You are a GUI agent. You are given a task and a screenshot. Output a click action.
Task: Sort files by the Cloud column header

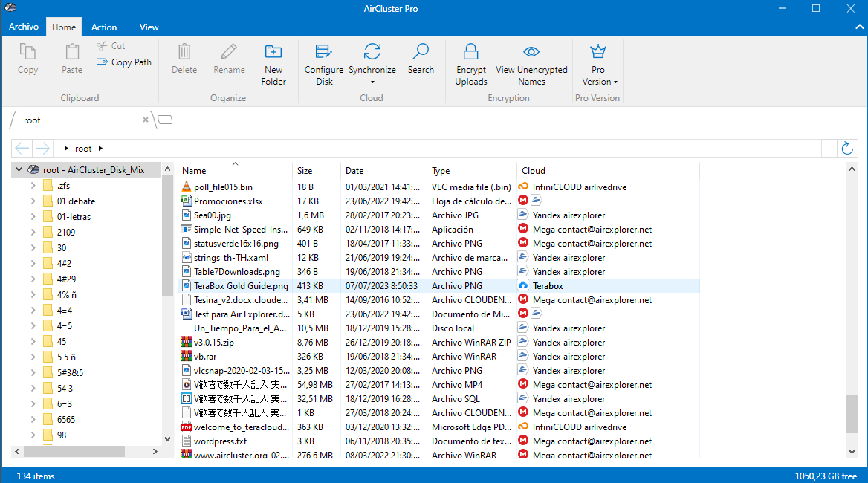[534, 171]
